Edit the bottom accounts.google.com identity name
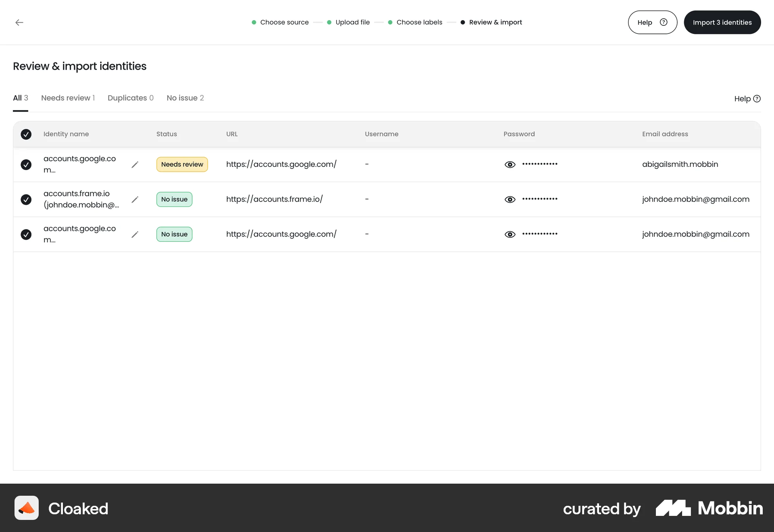 pos(135,234)
